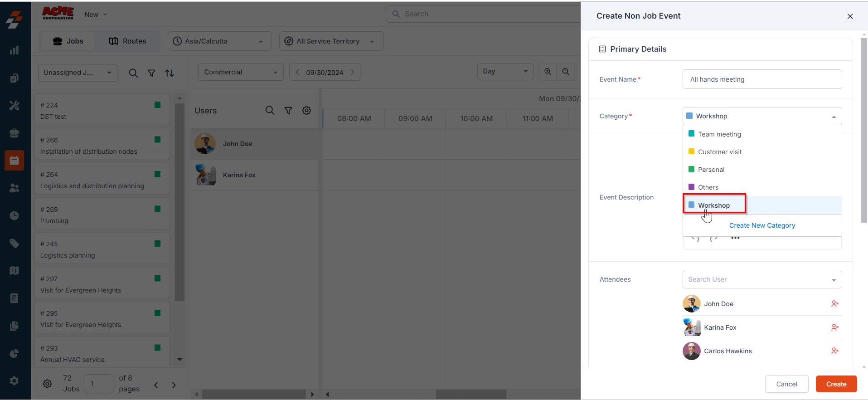Select Others category option
This screenshot has width=868, height=400.
click(762, 187)
